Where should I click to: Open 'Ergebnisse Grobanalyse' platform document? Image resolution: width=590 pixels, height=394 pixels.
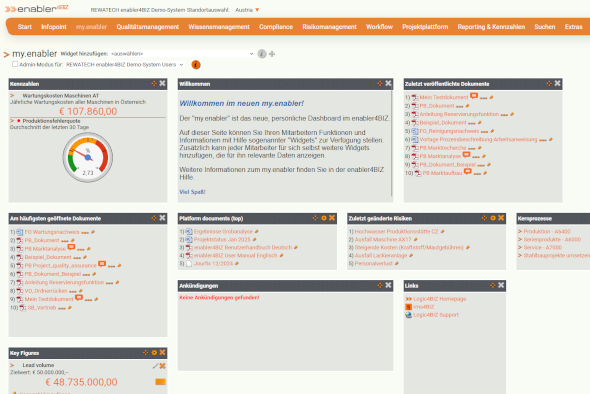[x=223, y=231]
